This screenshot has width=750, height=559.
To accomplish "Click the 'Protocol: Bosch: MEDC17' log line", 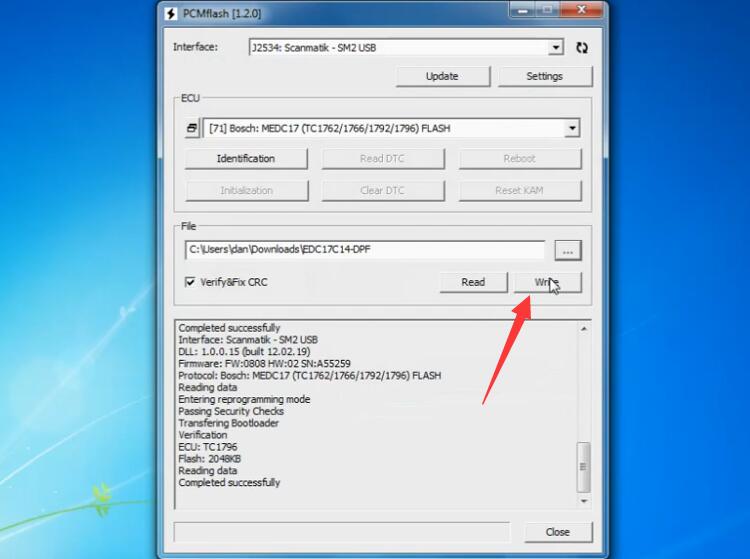I will pyautogui.click(x=309, y=376).
